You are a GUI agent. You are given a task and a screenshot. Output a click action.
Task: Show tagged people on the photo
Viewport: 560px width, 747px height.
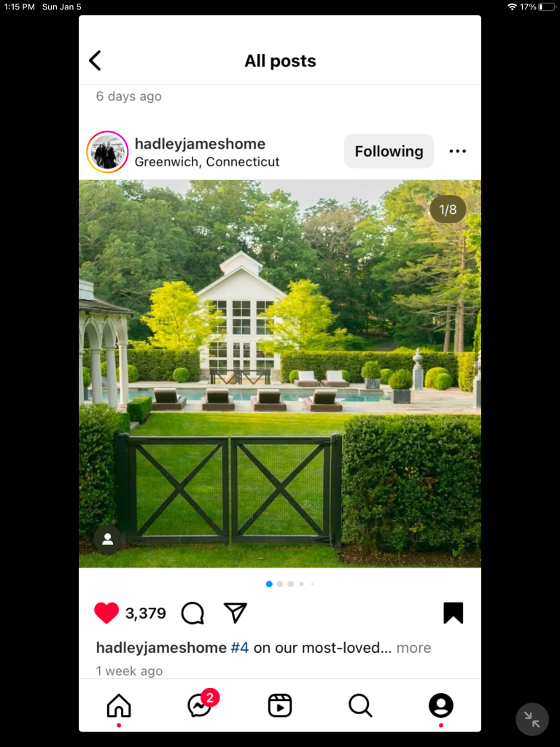point(108,539)
